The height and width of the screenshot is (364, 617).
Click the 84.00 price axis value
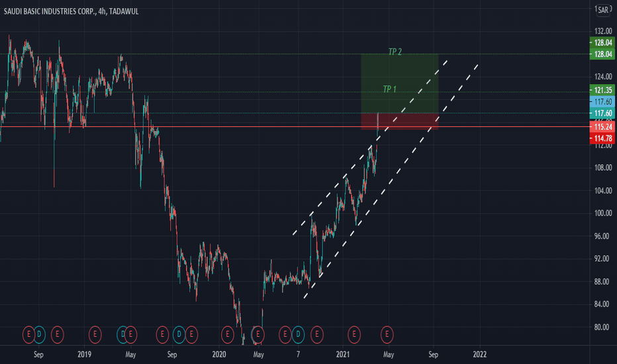[603, 304]
